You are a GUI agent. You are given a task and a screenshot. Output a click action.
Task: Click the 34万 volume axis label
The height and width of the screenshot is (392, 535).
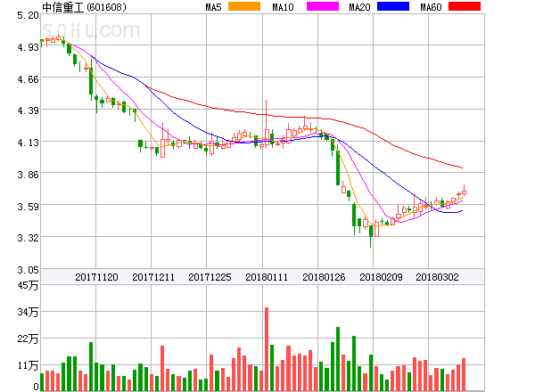pos(28,312)
